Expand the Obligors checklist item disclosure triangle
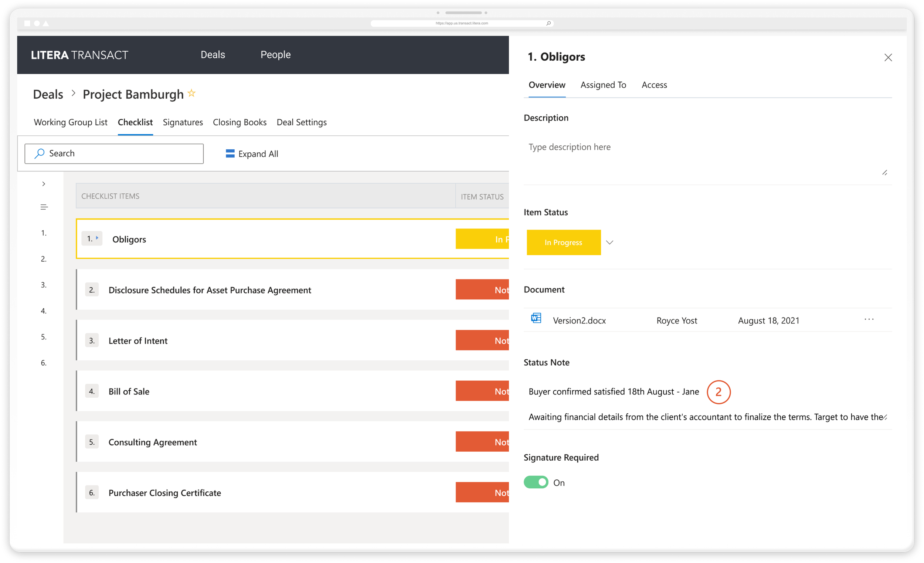This screenshot has height=563, width=924. point(97,238)
